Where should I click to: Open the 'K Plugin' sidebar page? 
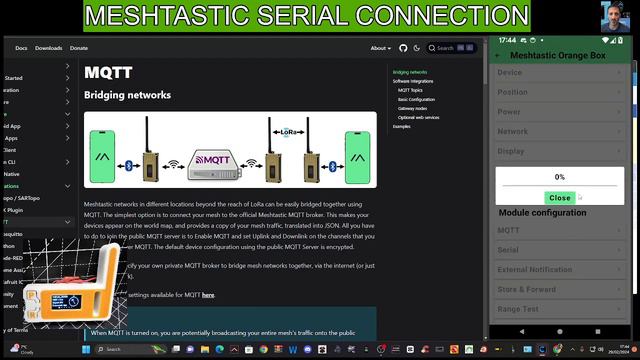(x=13, y=210)
